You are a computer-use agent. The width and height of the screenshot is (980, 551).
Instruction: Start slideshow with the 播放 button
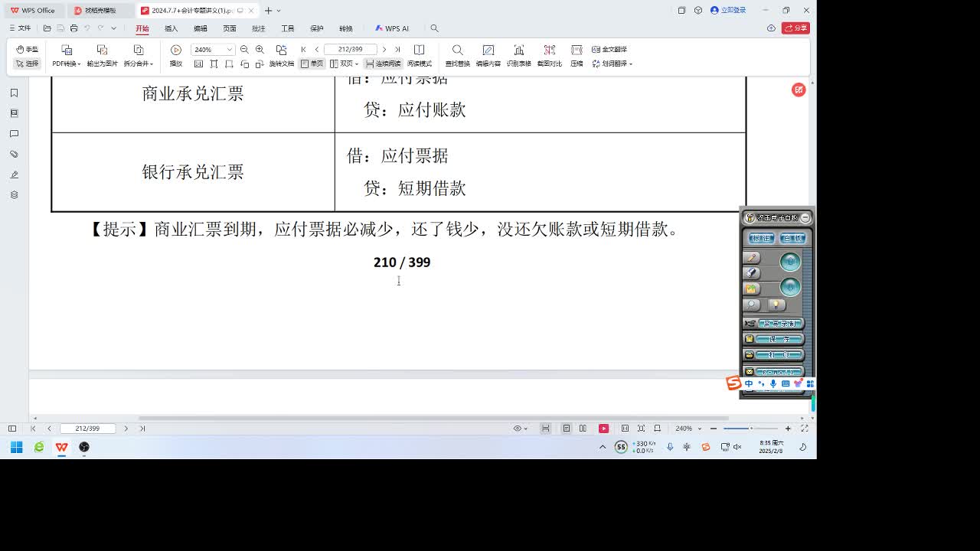(176, 56)
